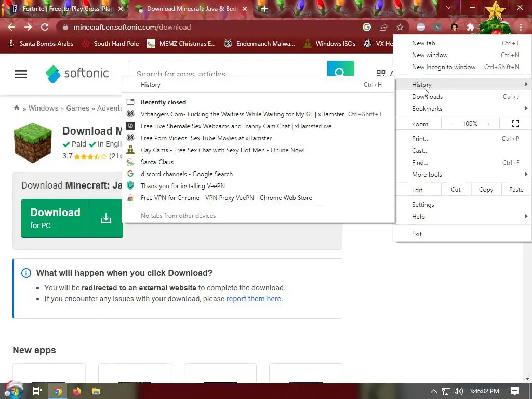Open MEMZ Christmas bookmark

click(182, 44)
